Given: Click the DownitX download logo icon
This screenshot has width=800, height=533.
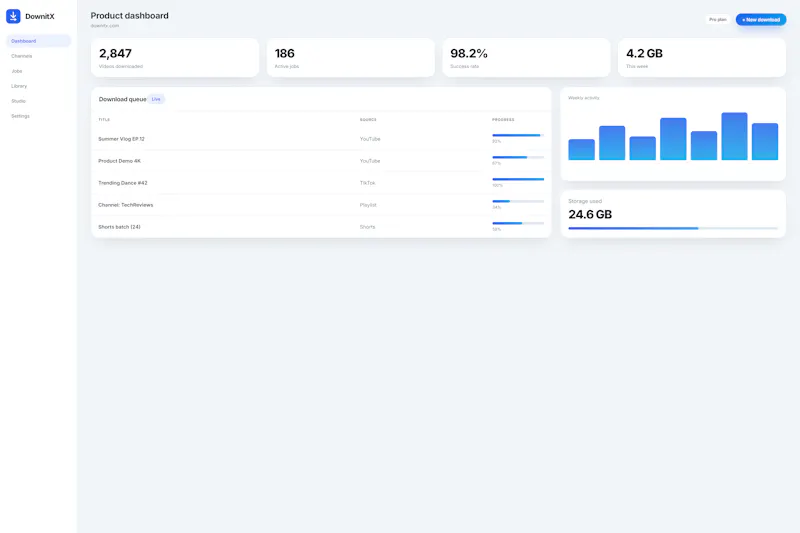Looking at the screenshot, I should coord(13,16).
